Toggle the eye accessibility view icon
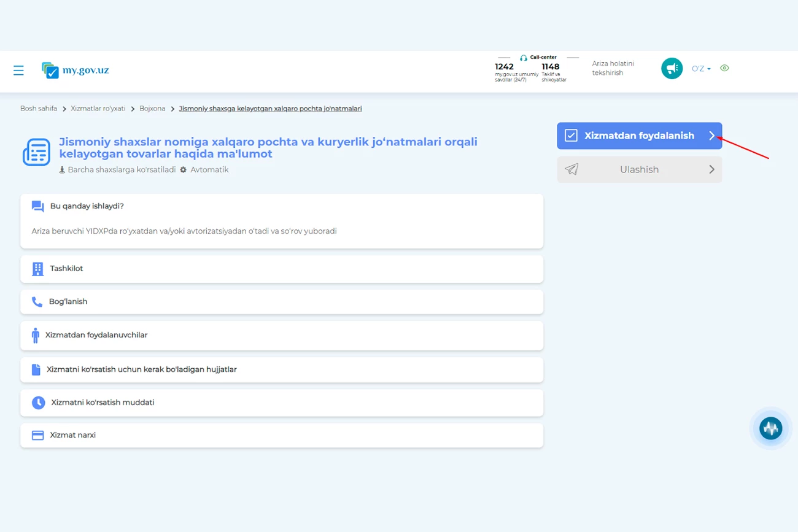 (x=724, y=68)
